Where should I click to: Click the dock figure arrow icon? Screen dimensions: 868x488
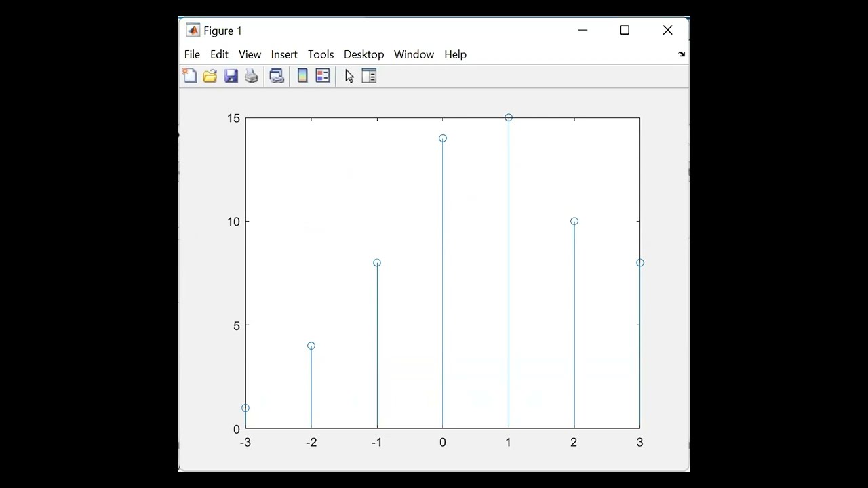(682, 54)
